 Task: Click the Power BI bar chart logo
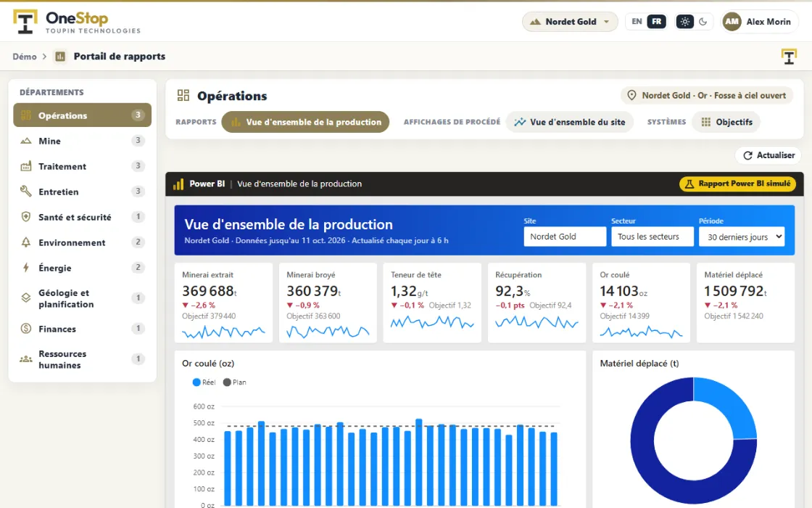[x=178, y=184]
